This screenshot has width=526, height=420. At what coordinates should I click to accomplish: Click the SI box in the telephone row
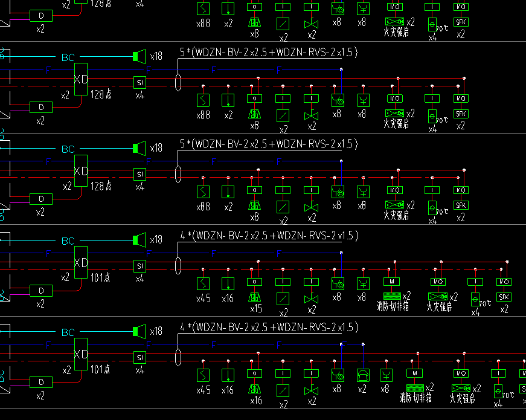tap(140, 358)
